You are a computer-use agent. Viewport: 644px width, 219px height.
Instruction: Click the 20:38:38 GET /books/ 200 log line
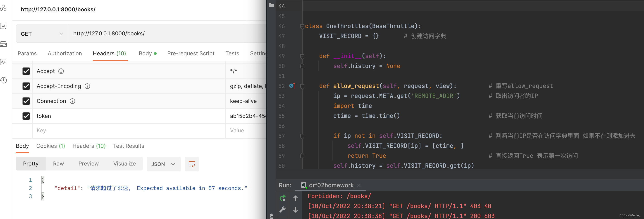(x=401, y=216)
